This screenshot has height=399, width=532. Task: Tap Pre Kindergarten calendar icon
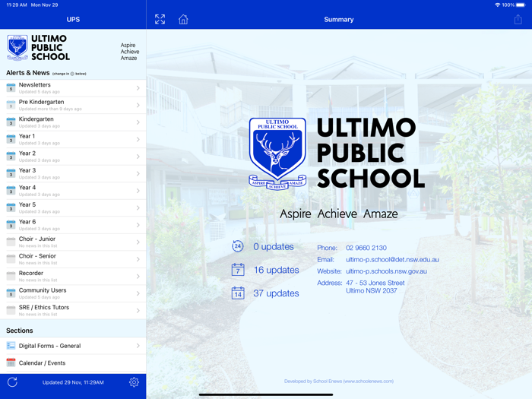click(11, 105)
